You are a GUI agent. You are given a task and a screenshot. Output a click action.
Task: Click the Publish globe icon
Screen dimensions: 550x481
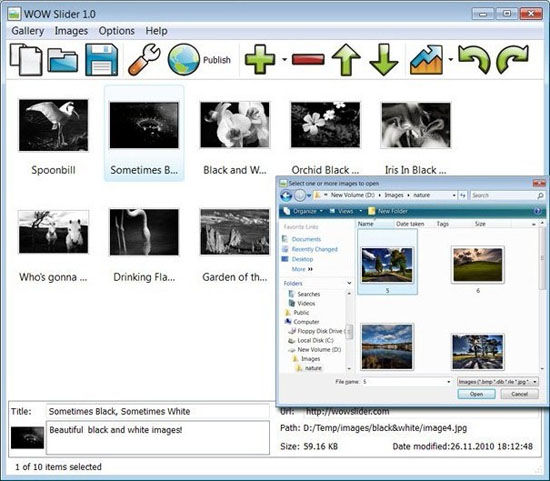point(184,60)
